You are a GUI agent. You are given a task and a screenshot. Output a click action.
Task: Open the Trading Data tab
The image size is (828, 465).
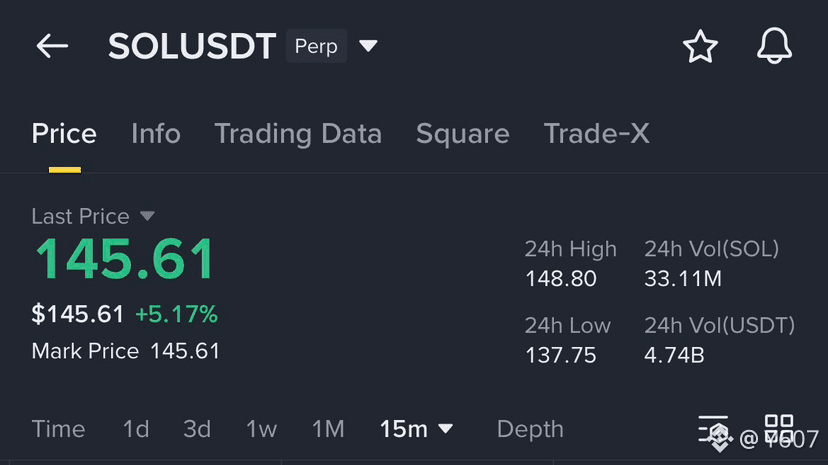pos(298,134)
